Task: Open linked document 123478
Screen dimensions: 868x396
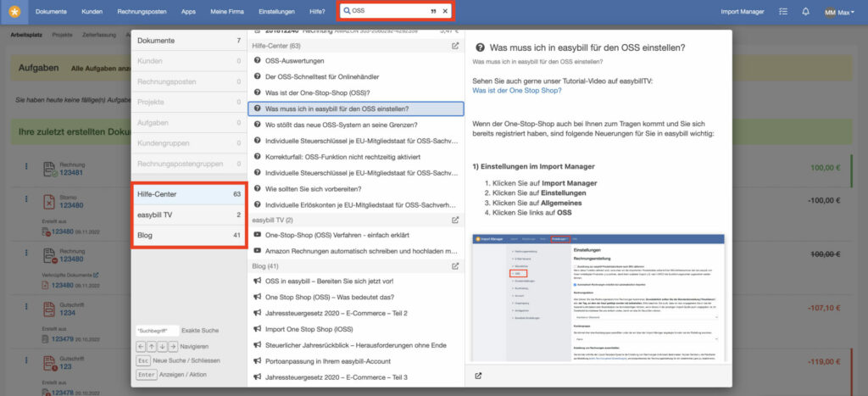Action: pos(63,392)
